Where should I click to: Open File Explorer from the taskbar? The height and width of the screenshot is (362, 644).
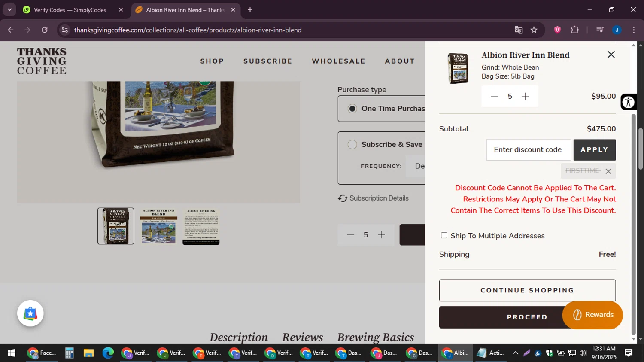click(88, 353)
